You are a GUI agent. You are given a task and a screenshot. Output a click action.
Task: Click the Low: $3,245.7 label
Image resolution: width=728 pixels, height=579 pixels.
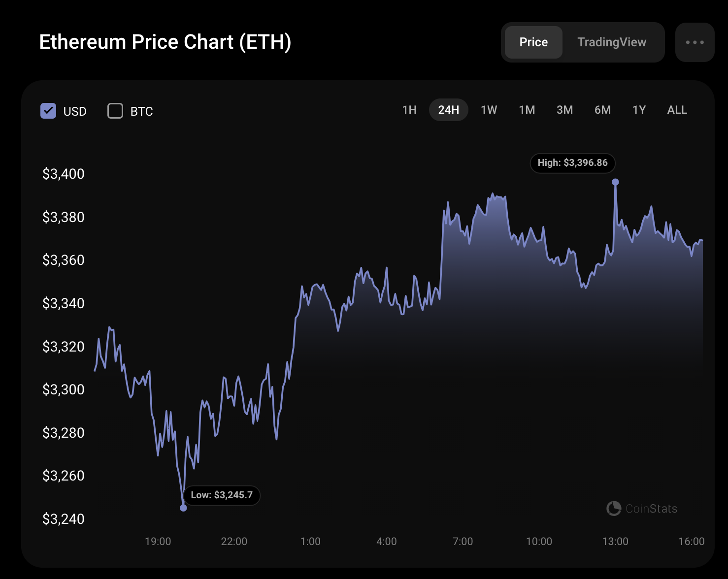pyautogui.click(x=222, y=495)
